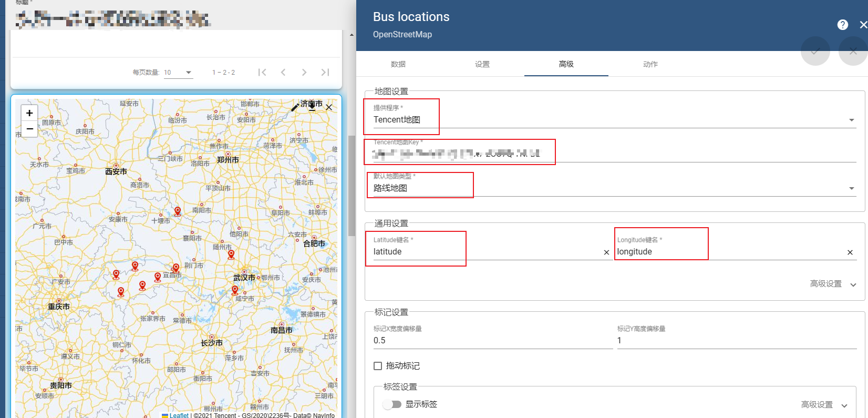
Task: Focus the Tencent地图Key input field
Action: [x=614, y=154]
